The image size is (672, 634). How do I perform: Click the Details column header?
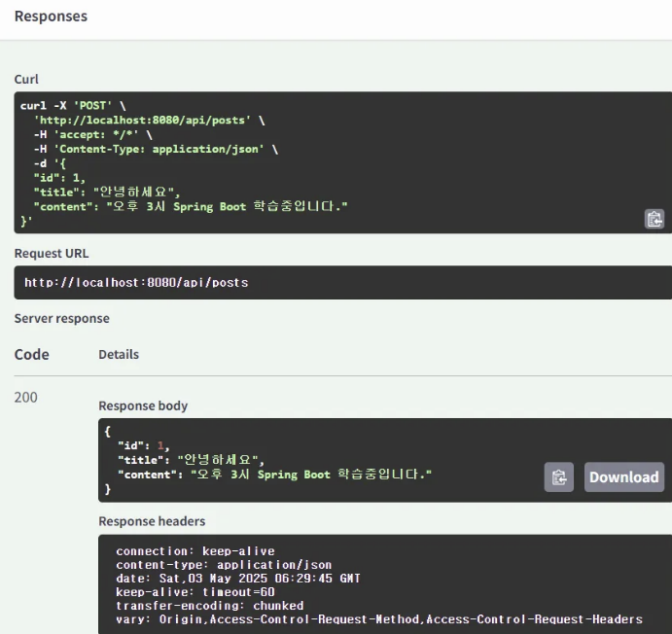pos(119,354)
